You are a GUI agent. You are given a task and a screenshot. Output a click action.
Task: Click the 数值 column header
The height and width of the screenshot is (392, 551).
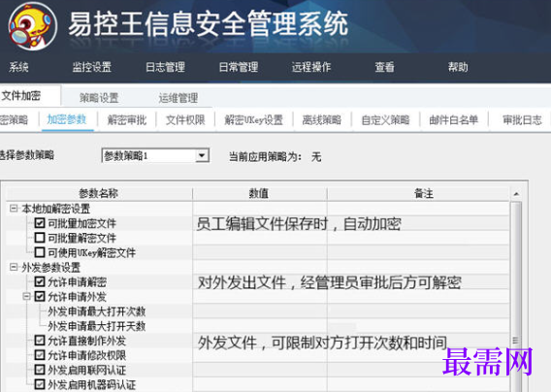(259, 193)
